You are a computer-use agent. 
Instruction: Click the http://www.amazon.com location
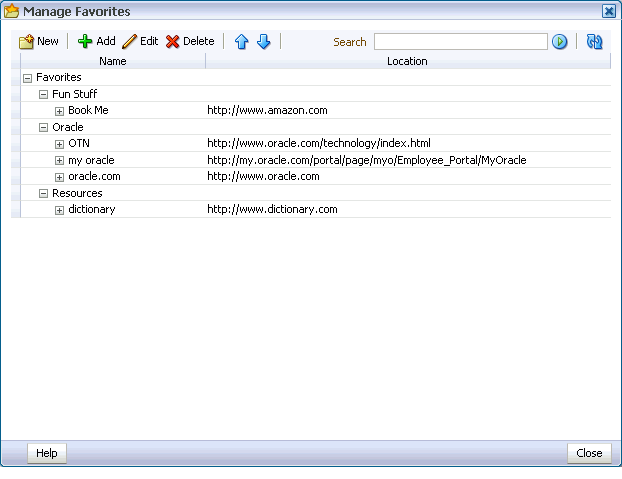(267, 110)
